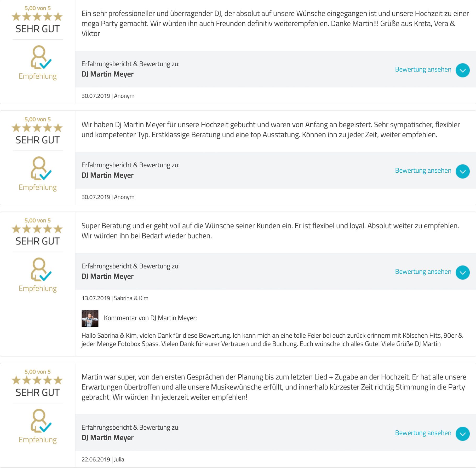Click the star rating in Sabrina & Kim's review
Viewport: 476px width, 468px height.
(37, 229)
